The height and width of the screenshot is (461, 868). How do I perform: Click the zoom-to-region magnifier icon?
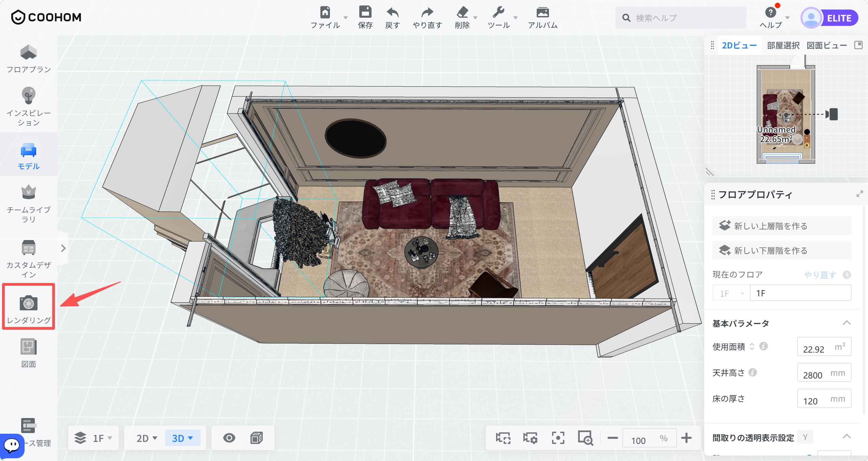585,438
